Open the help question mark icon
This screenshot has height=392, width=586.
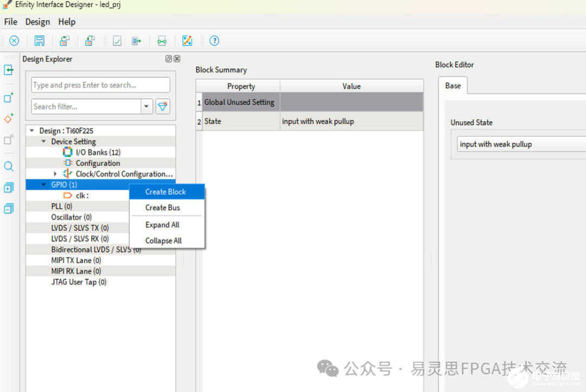[214, 41]
